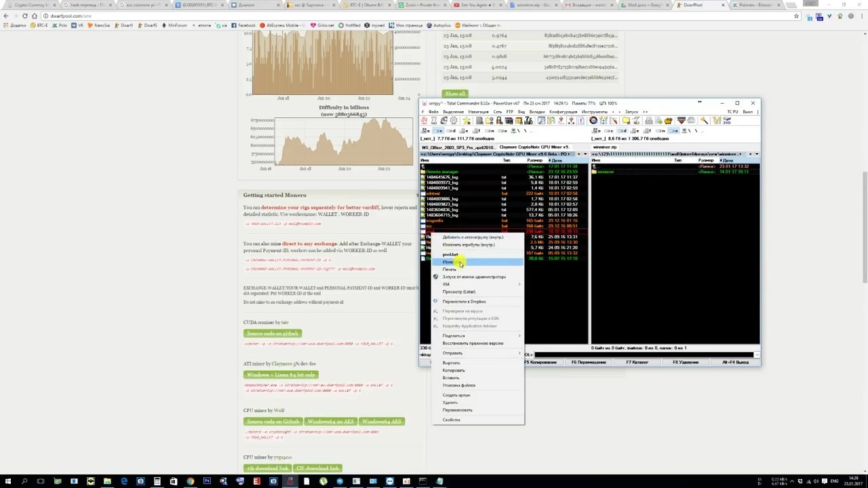This screenshot has height=488, width=868.
Task: Choose Копировать from the context menu
Action: (x=454, y=370)
